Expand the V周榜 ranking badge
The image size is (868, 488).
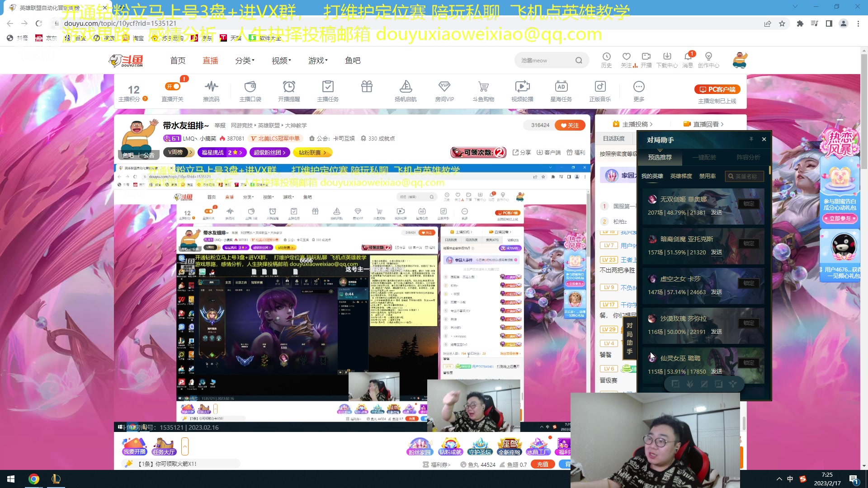(179, 152)
